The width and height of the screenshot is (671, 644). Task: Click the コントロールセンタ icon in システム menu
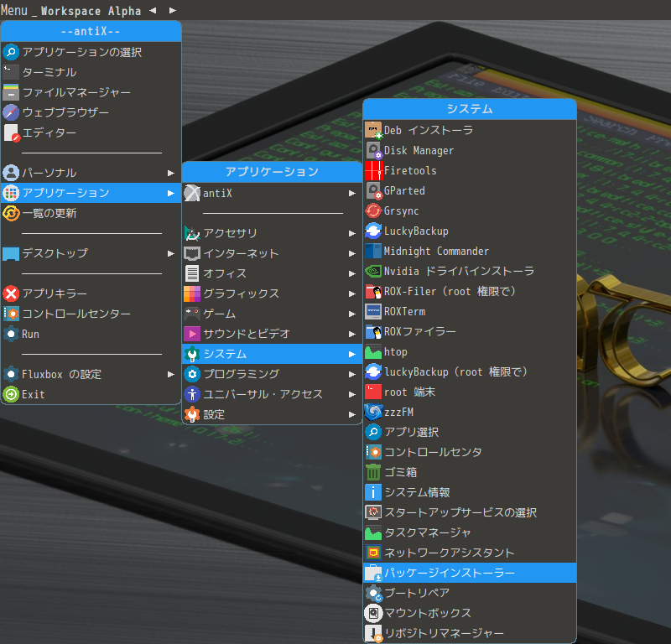tap(373, 452)
